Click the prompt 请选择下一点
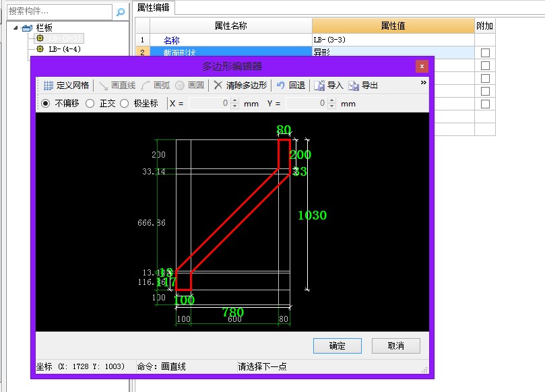The height and width of the screenshot is (392, 545). click(263, 366)
